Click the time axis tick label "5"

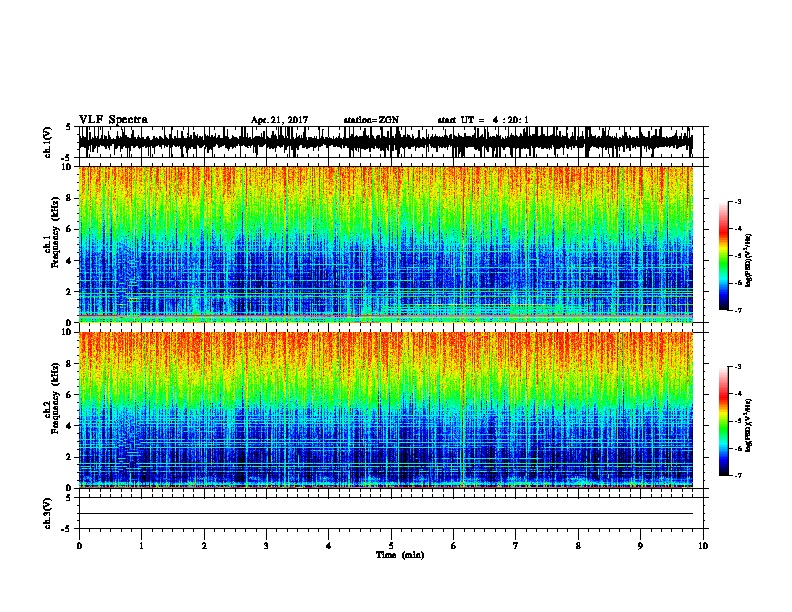pyautogui.click(x=391, y=545)
